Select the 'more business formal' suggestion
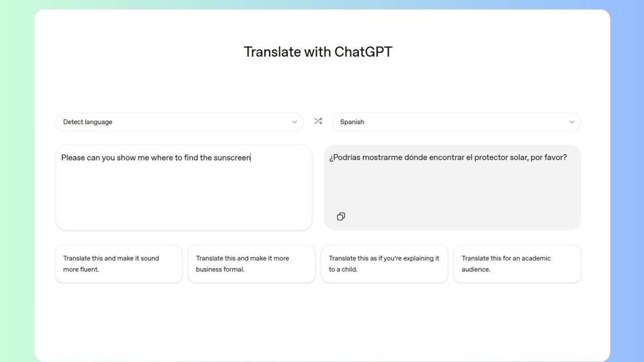The width and height of the screenshot is (644, 362). pyautogui.click(x=251, y=264)
